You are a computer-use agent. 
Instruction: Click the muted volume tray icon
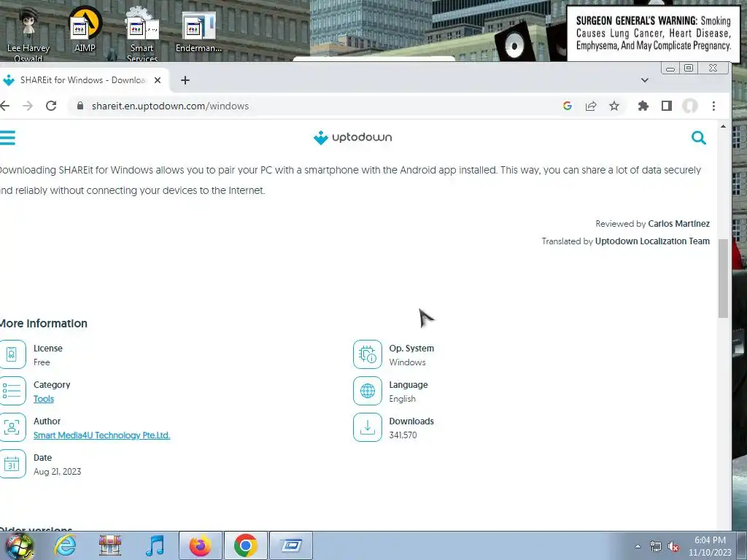(673, 546)
